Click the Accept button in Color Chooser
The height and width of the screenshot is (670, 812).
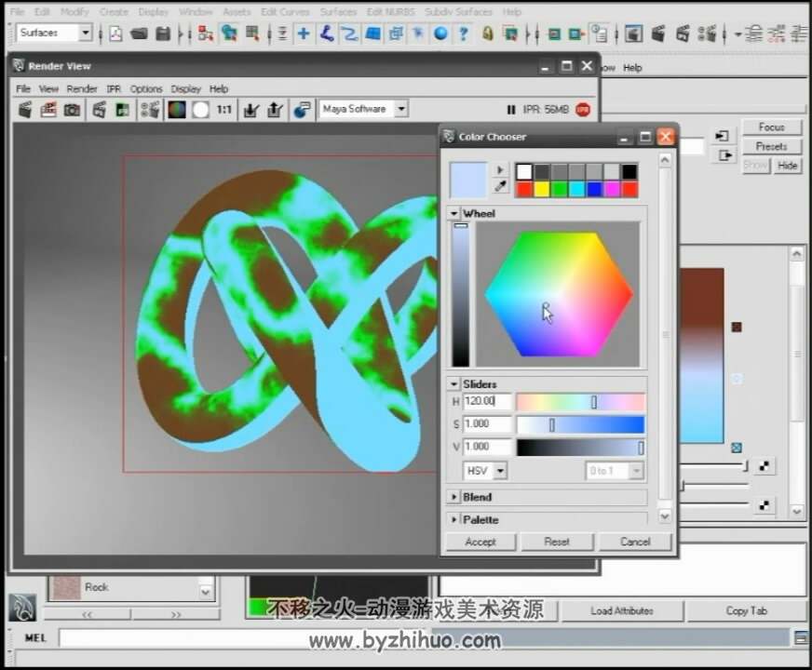pyautogui.click(x=480, y=542)
